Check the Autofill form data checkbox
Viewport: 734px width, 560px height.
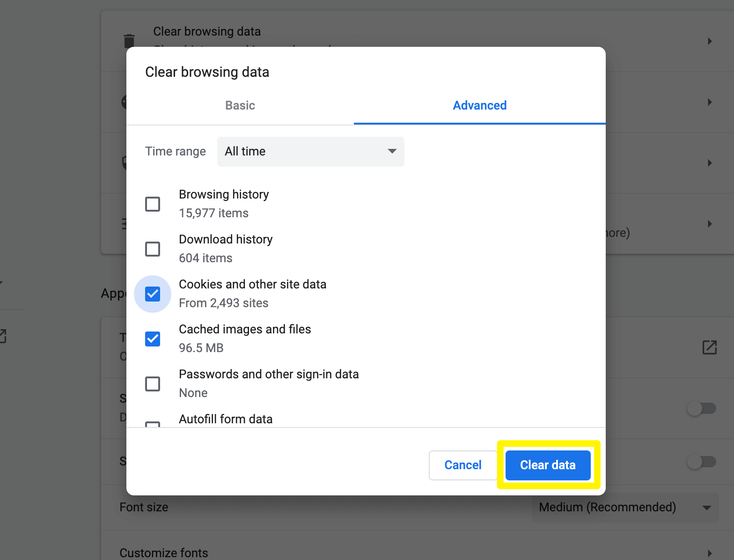153,424
